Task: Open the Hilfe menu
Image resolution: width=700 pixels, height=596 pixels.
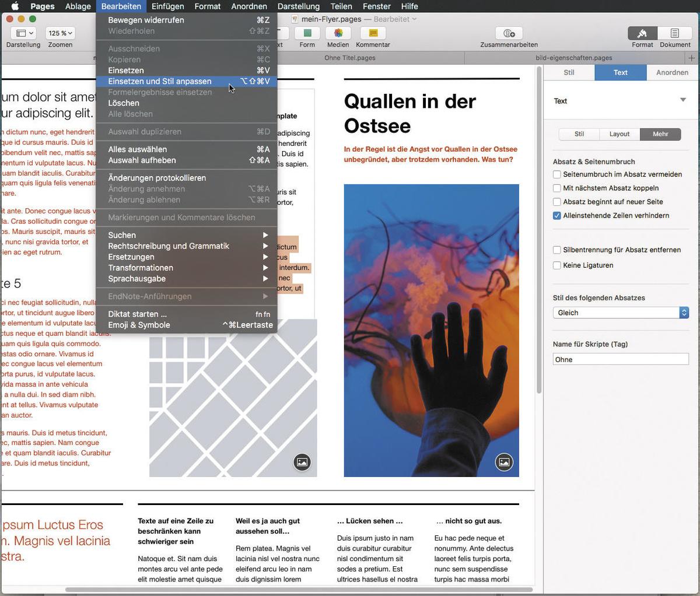Action: pos(409,6)
